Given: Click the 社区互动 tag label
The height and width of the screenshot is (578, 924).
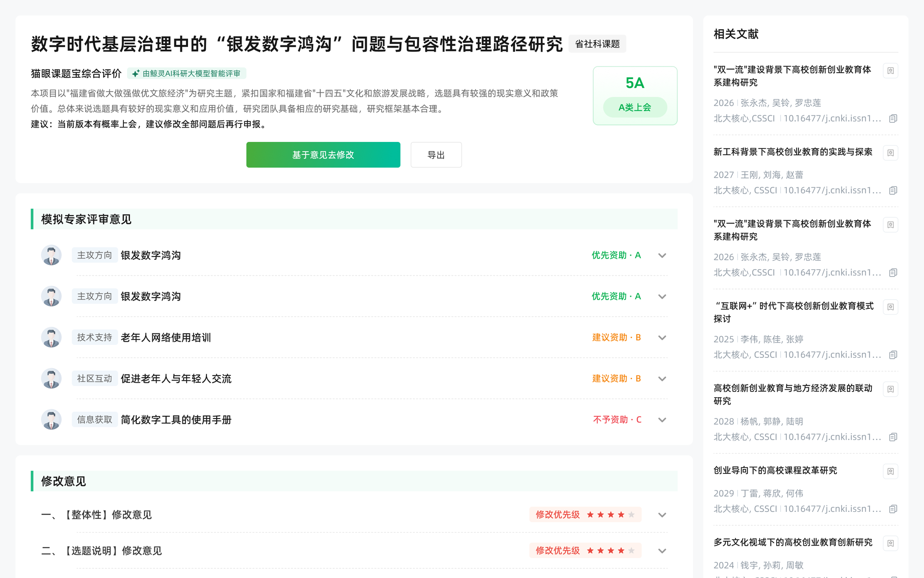Looking at the screenshot, I should tap(94, 379).
